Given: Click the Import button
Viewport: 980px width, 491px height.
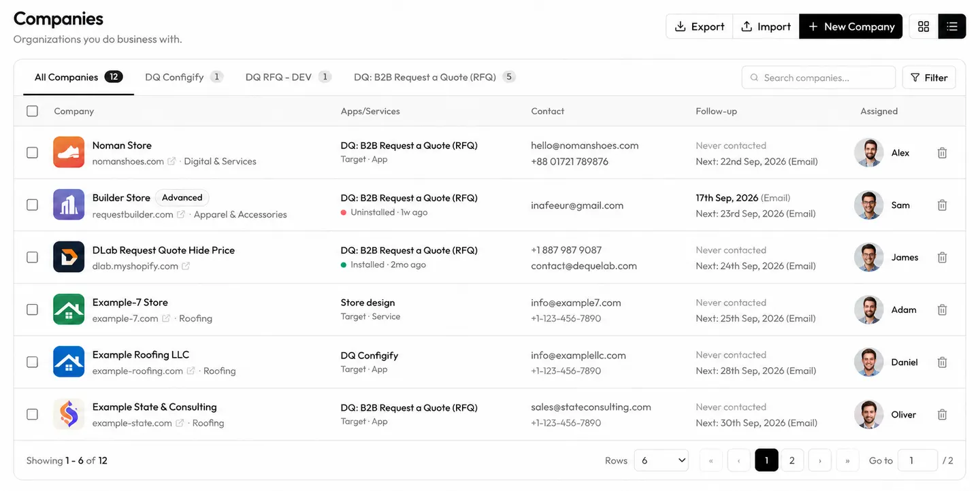Looking at the screenshot, I should [766, 27].
